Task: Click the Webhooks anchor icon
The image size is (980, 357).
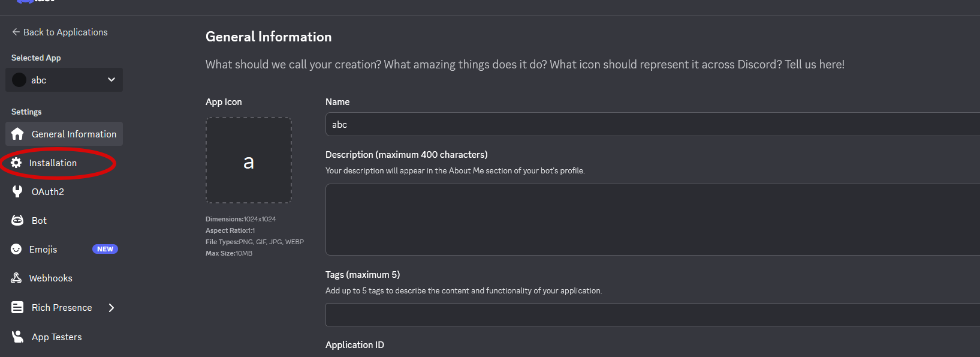Action: 17,278
